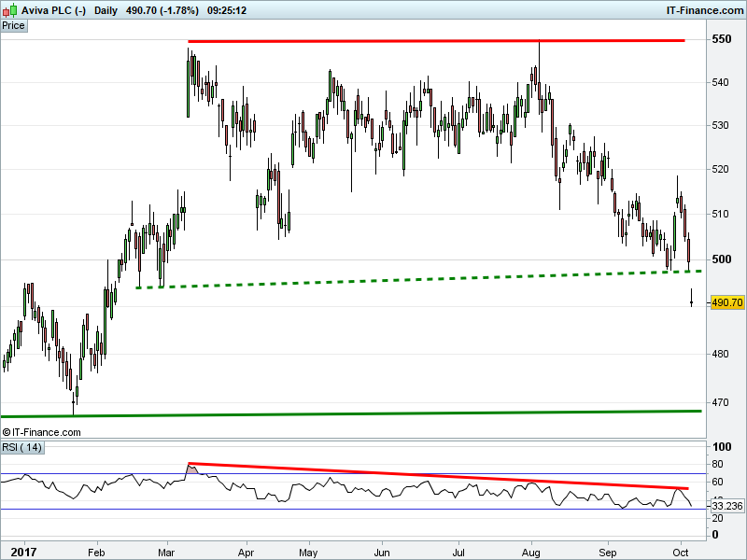This screenshot has height=560, width=747.
Task: Select the lower blue RSI oversold line
Action: point(353,509)
